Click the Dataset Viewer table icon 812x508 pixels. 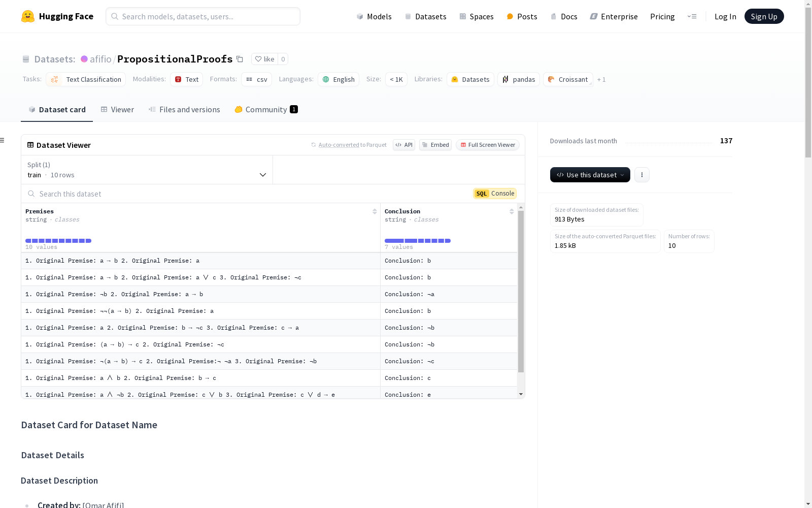30,145
